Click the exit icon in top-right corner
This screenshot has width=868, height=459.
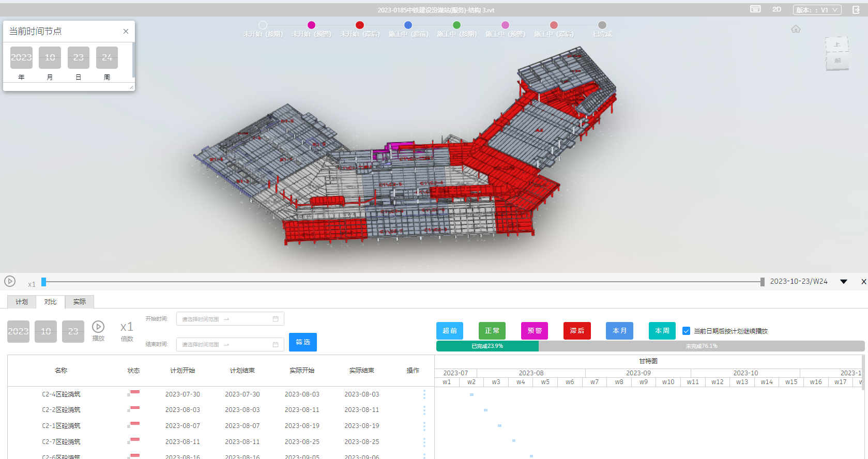click(856, 10)
